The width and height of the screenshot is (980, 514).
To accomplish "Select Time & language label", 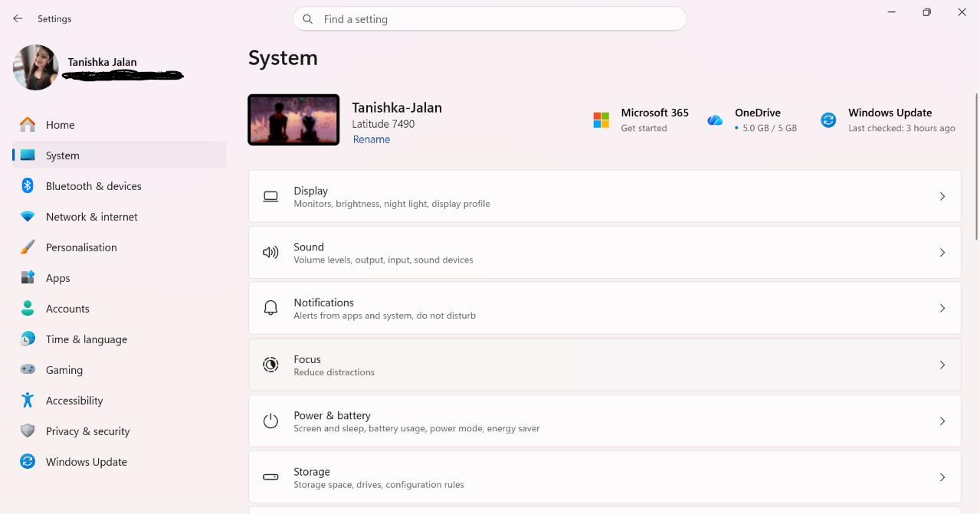I will point(87,339).
